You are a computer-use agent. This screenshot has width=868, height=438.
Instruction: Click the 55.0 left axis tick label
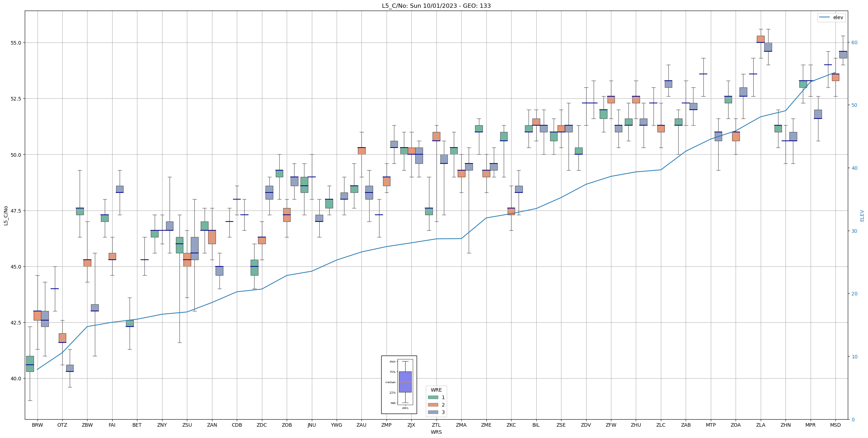click(16, 43)
